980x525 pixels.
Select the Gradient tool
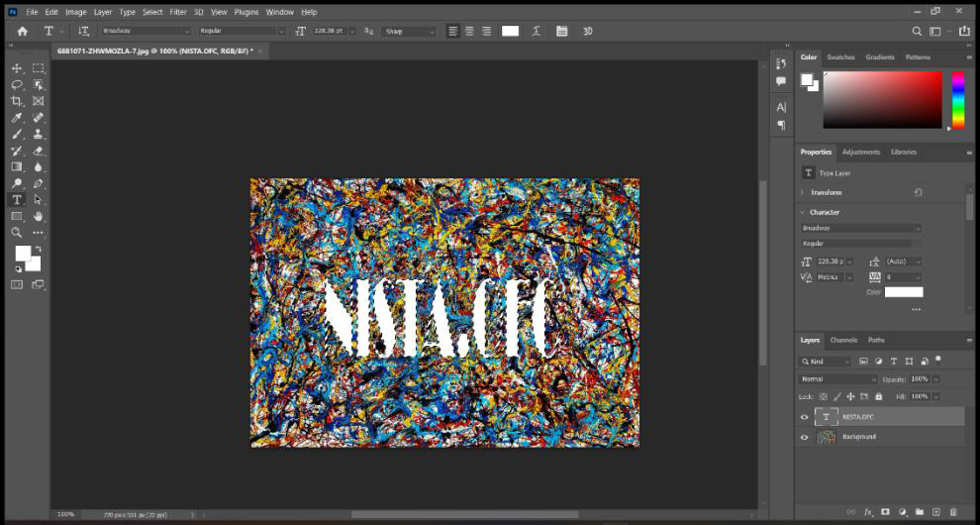[17, 166]
